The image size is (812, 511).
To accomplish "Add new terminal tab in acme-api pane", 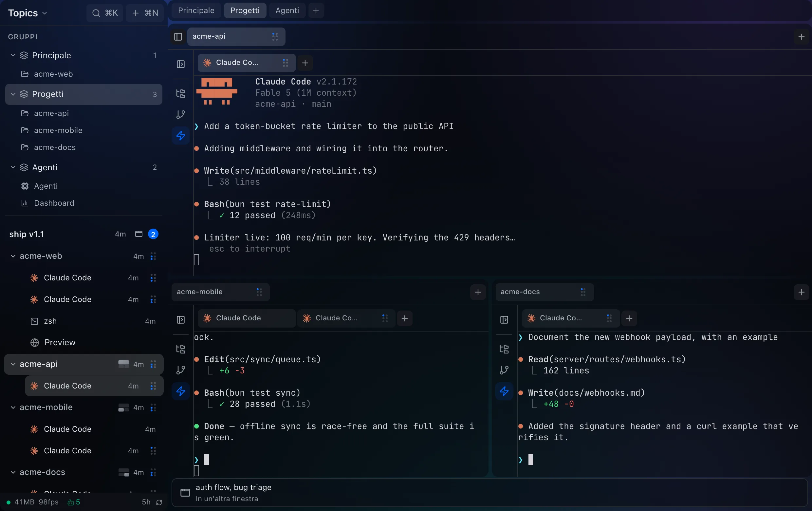I will [x=305, y=63].
